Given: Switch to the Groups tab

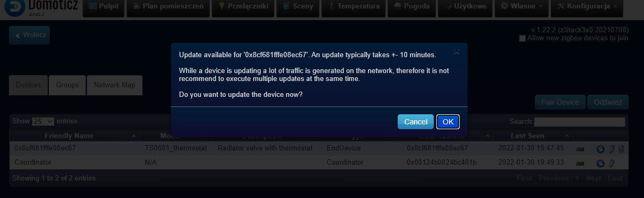Looking at the screenshot, I should 67,85.
